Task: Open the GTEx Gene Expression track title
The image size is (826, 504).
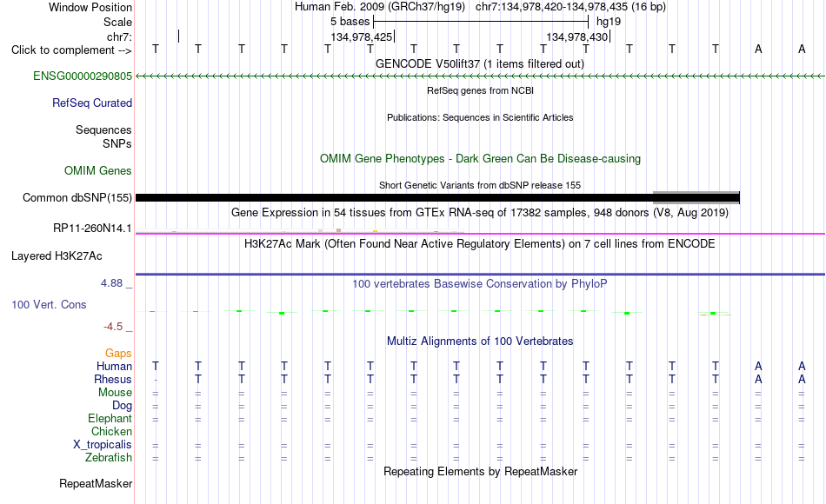Action: (480, 213)
